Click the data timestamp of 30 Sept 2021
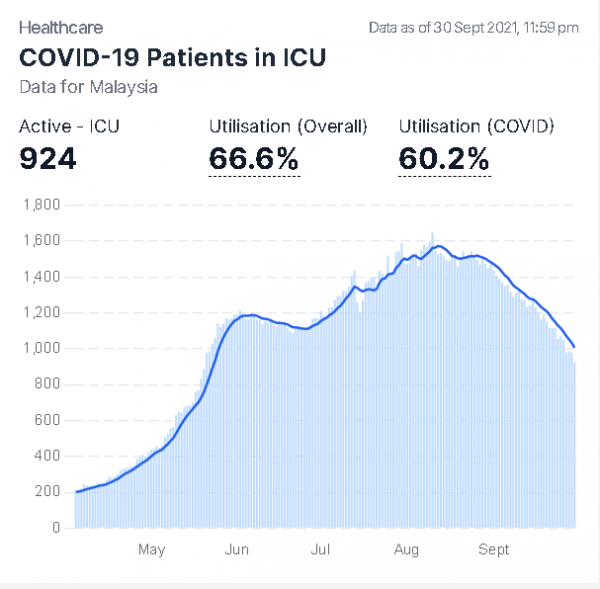 [x=473, y=29]
